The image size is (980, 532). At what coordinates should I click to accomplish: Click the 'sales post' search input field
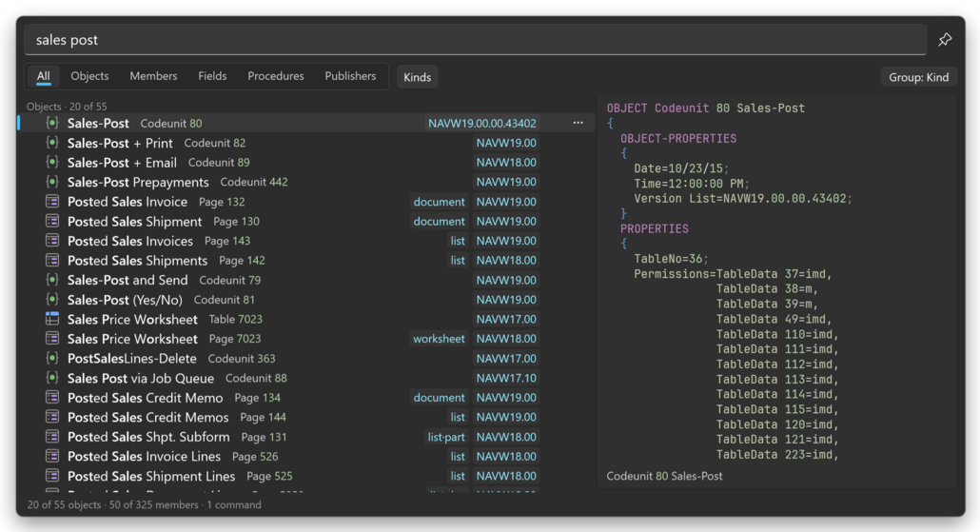(475, 39)
